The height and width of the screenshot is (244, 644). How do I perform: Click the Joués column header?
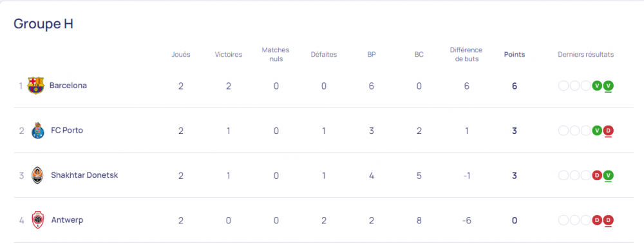(x=181, y=54)
